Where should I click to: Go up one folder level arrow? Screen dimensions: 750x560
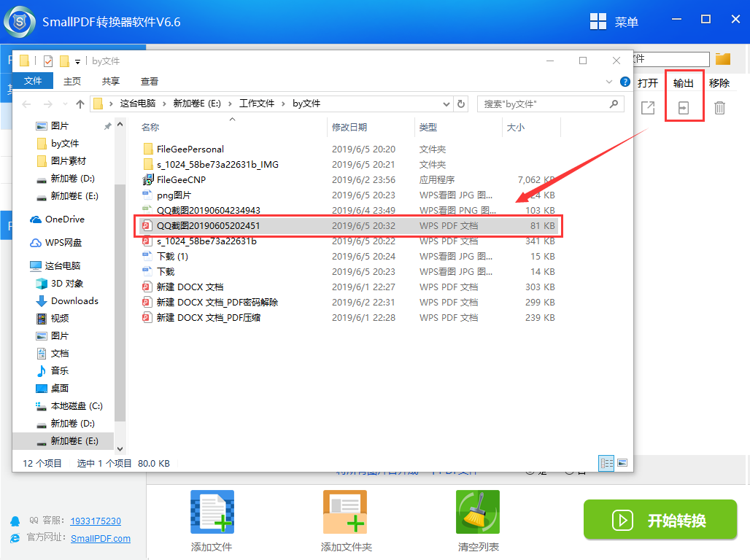click(x=80, y=104)
